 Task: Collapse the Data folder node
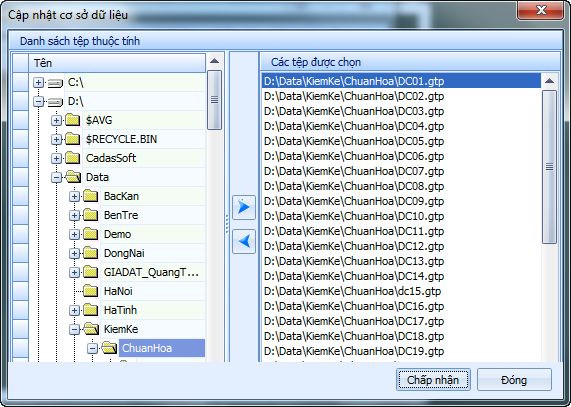click(56, 178)
